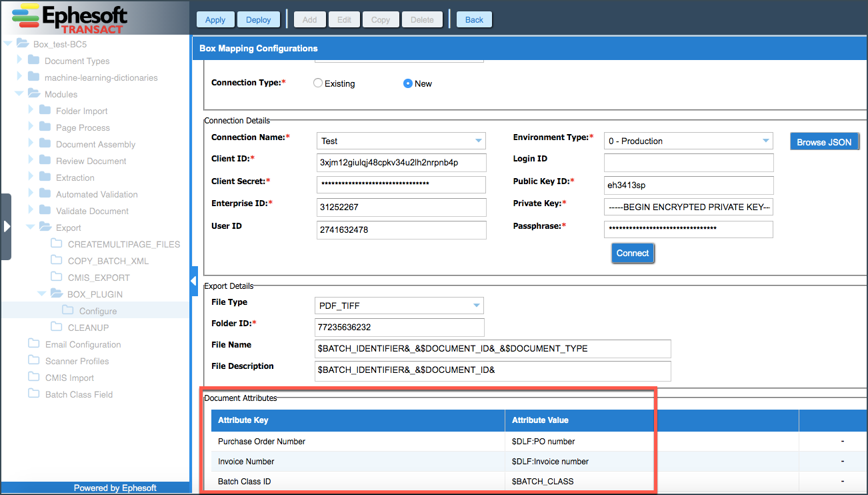Screen dimensions: 868x495
Task: Sort by Attribute Value column header
Action: (651, 420)
